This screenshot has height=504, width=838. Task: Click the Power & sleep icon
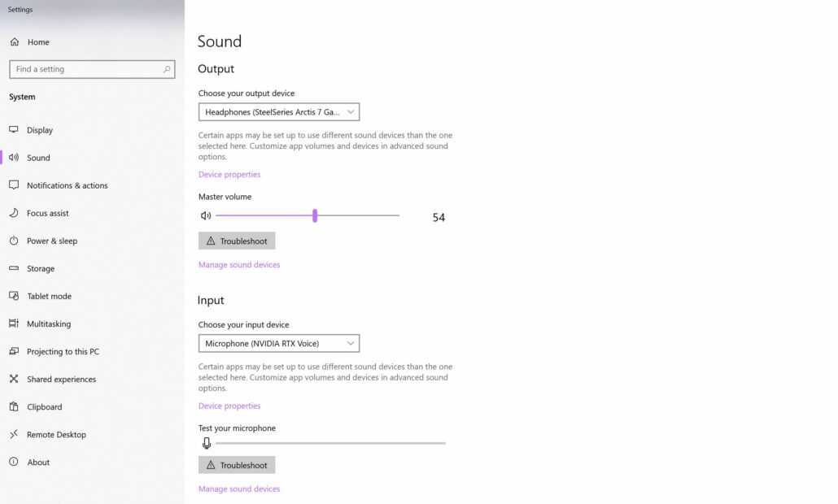[14, 241]
